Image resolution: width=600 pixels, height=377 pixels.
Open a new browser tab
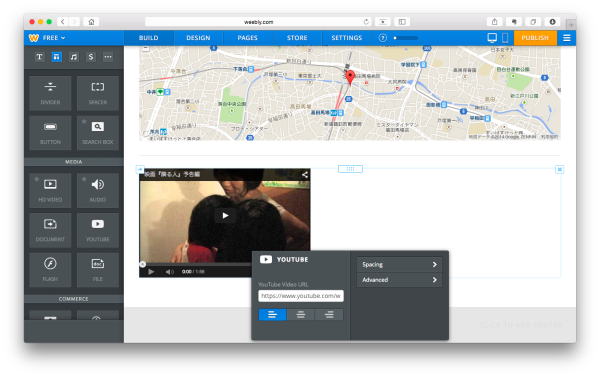(x=571, y=24)
